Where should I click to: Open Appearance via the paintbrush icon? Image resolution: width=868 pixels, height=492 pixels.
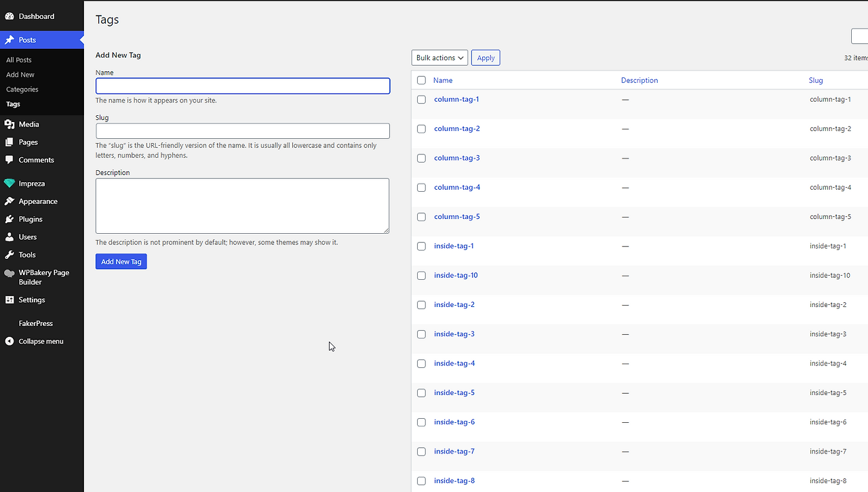(9, 201)
